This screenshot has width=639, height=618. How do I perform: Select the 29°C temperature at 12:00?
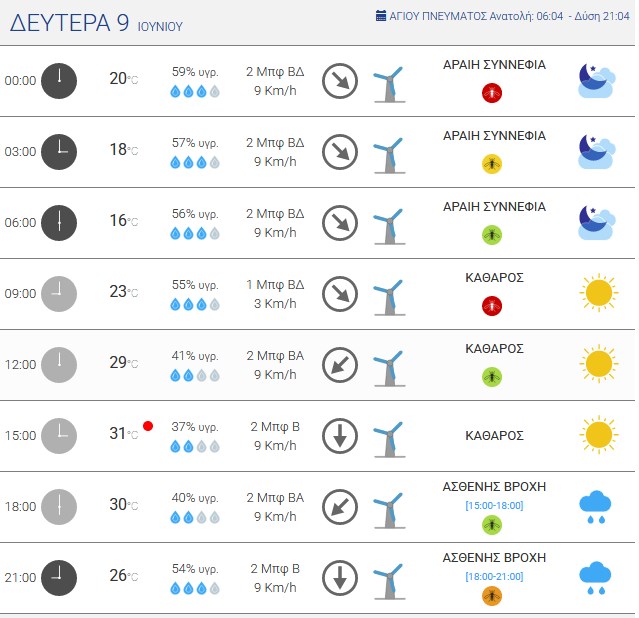[x=123, y=362]
